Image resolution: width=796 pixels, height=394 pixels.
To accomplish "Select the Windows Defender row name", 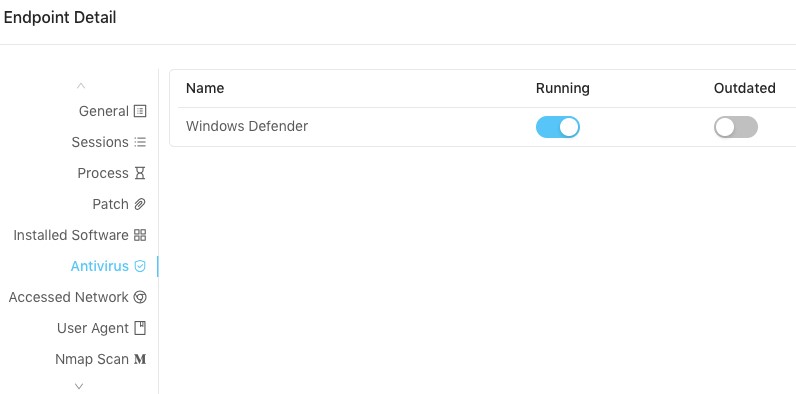I will (x=247, y=126).
